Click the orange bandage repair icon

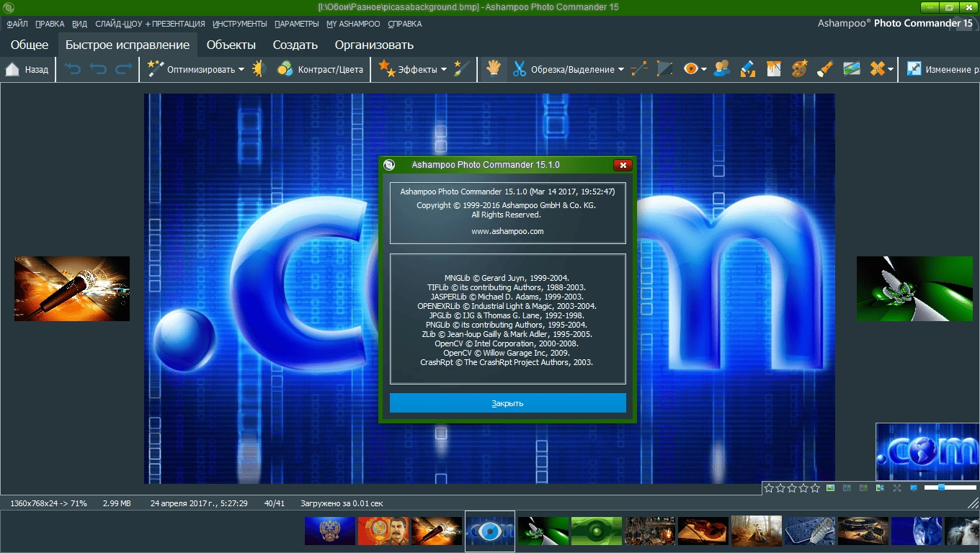click(877, 69)
